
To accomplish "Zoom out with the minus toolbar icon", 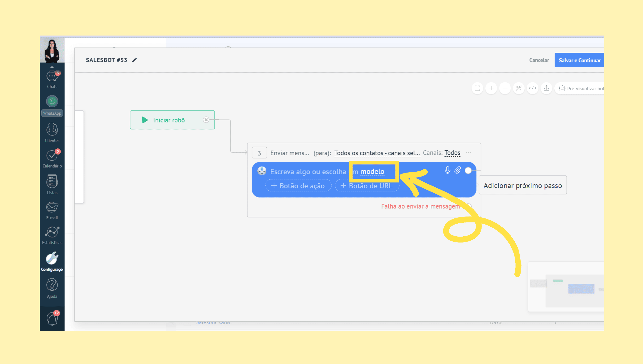I will coord(505,88).
